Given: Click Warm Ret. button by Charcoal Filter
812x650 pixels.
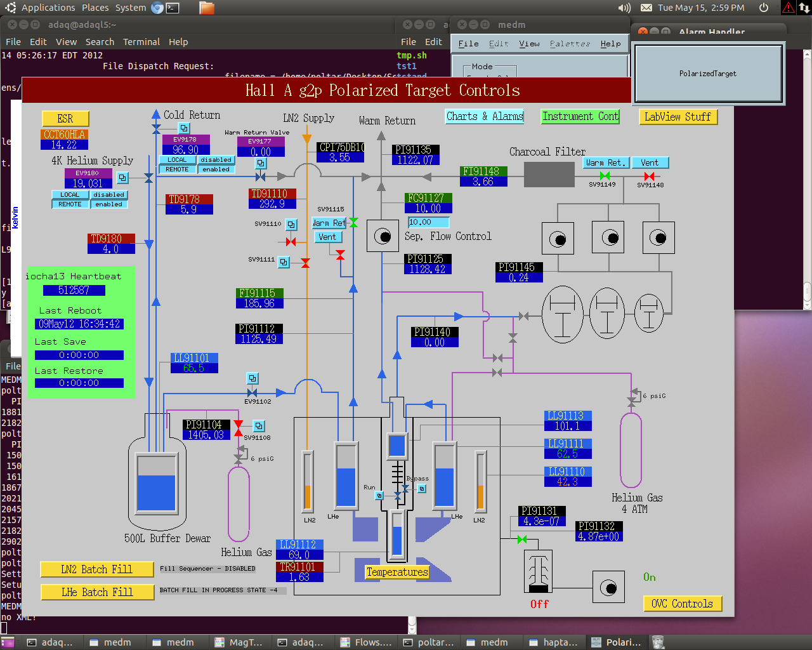Looking at the screenshot, I should [x=605, y=162].
